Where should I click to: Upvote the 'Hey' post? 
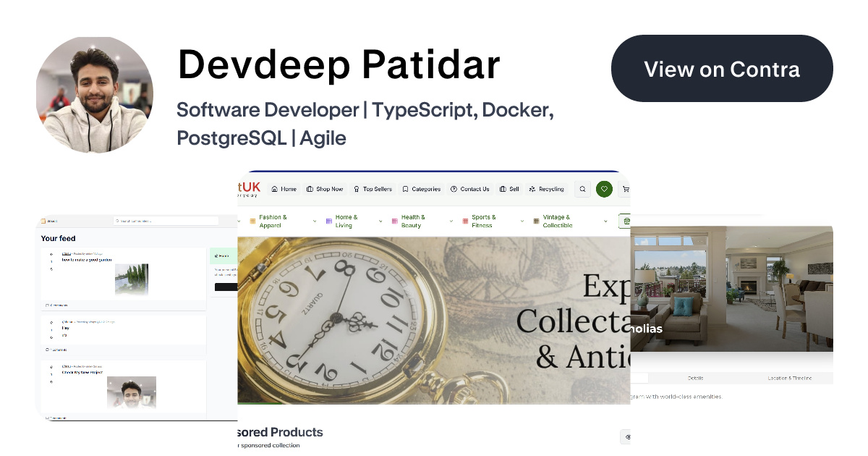pos(51,323)
